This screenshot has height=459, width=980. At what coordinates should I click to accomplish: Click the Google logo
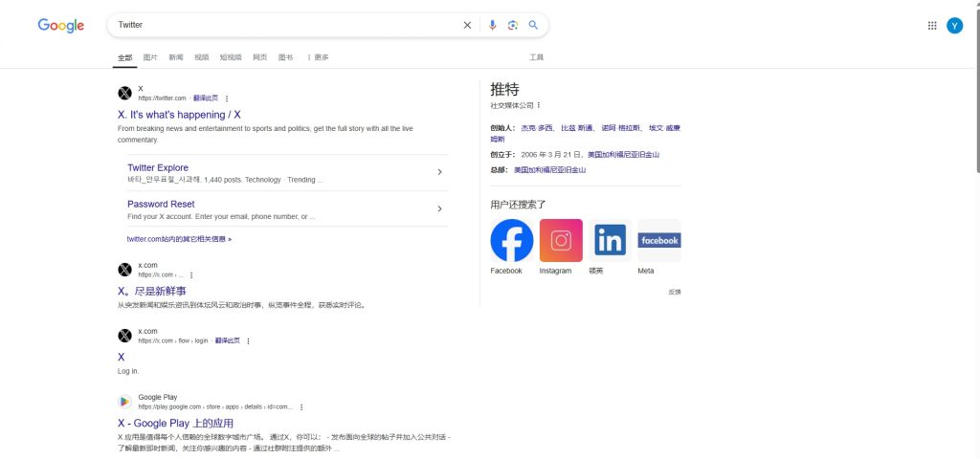pos(60,26)
